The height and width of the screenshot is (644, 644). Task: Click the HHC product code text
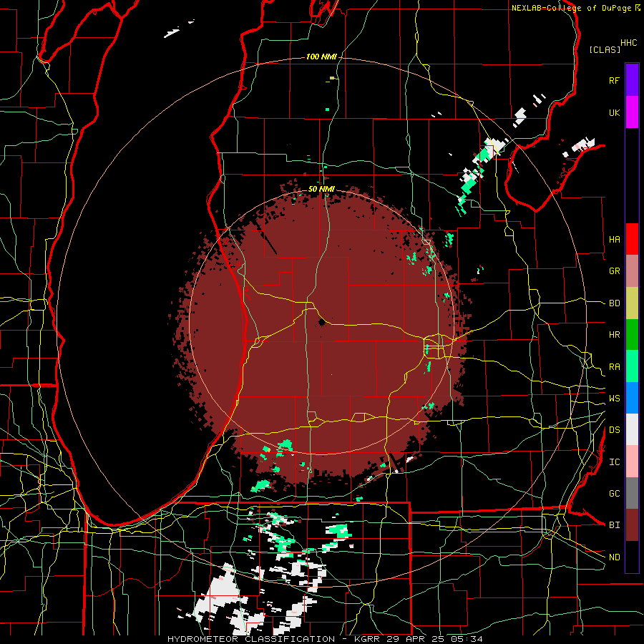click(629, 43)
